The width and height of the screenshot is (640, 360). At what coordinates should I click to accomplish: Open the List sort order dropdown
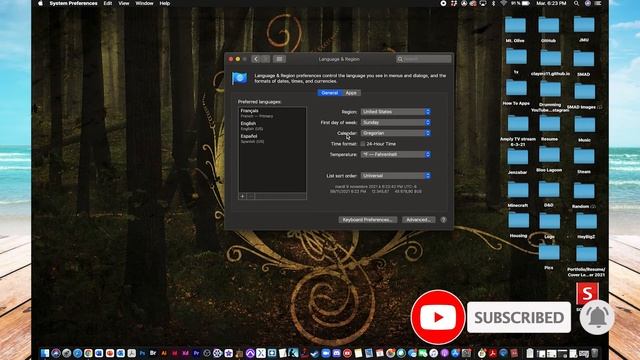click(396, 176)
